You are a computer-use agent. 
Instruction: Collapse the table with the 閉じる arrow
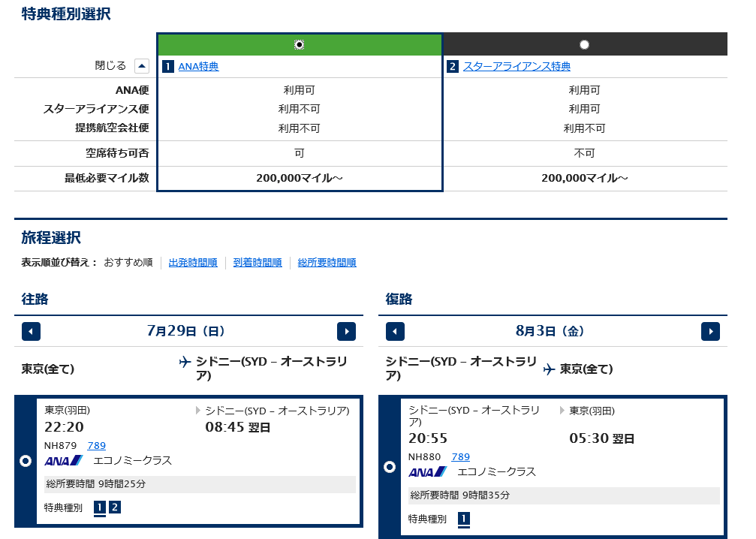[x=142, y=66]
